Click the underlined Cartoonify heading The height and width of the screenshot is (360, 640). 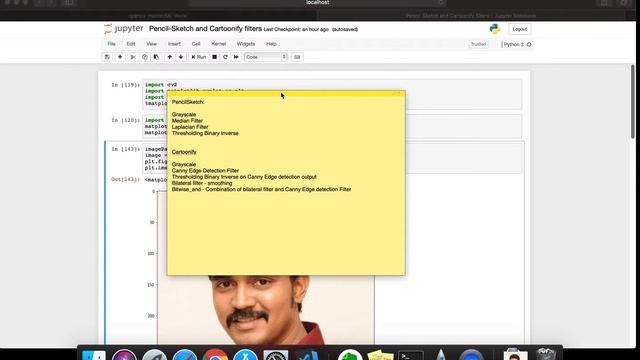click(184, 152)
